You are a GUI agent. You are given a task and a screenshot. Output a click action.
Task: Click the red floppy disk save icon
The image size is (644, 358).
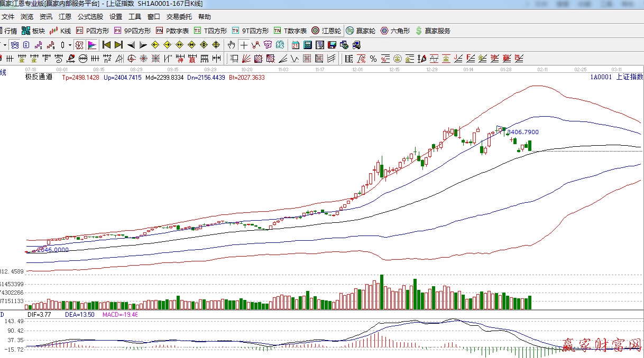332,45
